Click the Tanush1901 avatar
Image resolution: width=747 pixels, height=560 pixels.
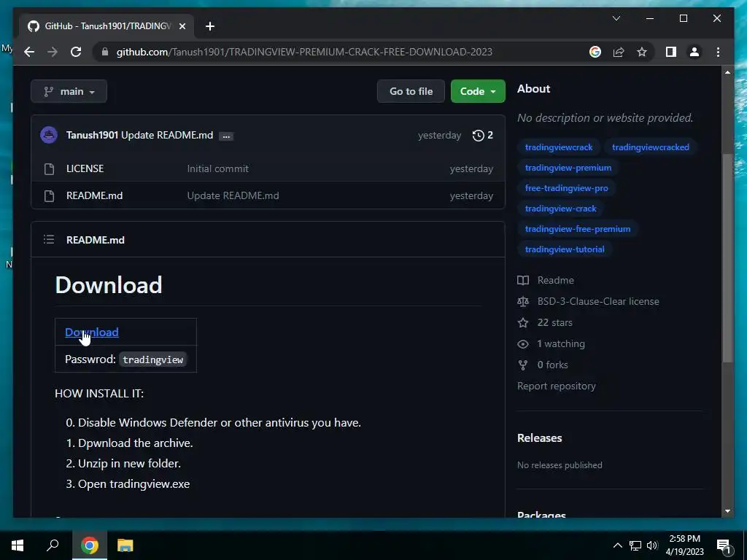click(49, 135)
